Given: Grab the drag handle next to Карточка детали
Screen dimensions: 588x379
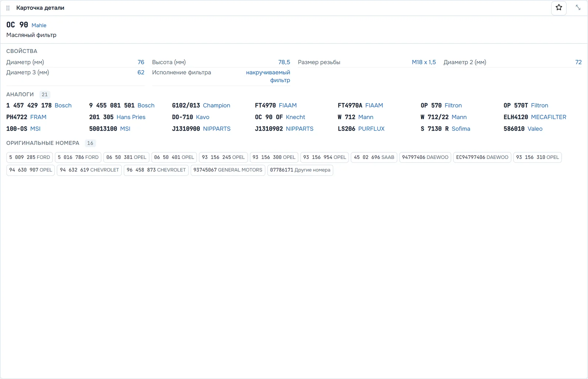Looking at the screenshot, I should (8, 8).
